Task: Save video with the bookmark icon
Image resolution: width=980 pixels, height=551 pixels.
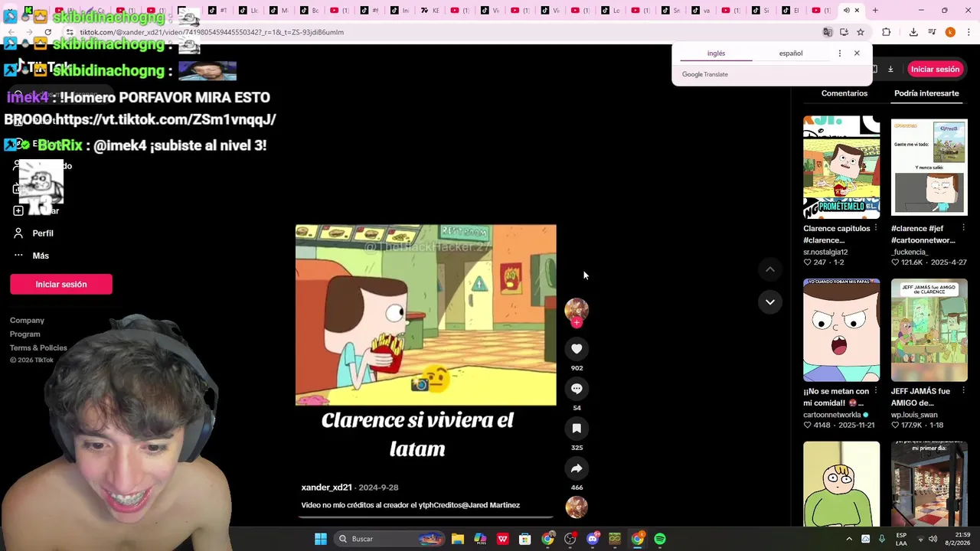Action: click(x=577, y=429)
